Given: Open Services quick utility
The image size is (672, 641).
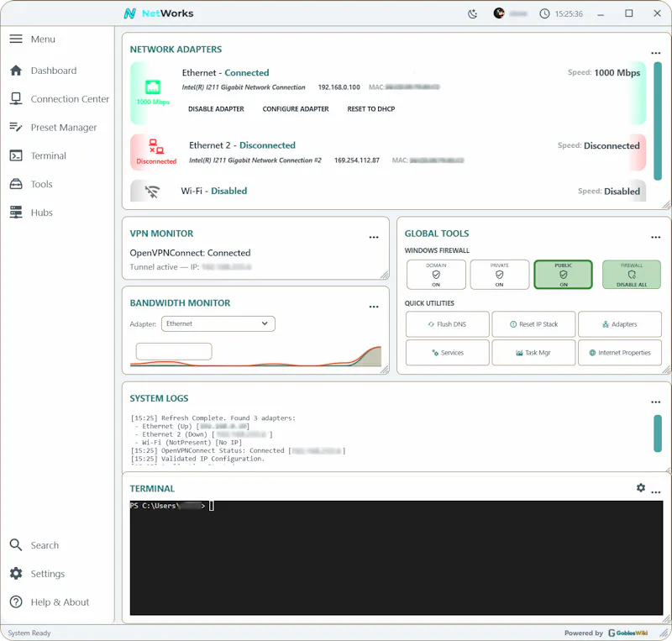Looking at the screenshot, I should (447, 353).
